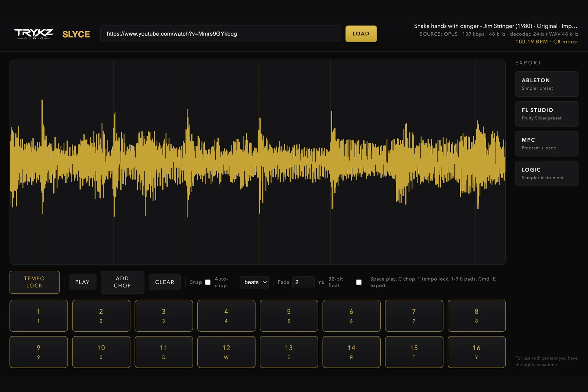588x392 pixels.
Task: Trigger pad 7
Action: 414,316
